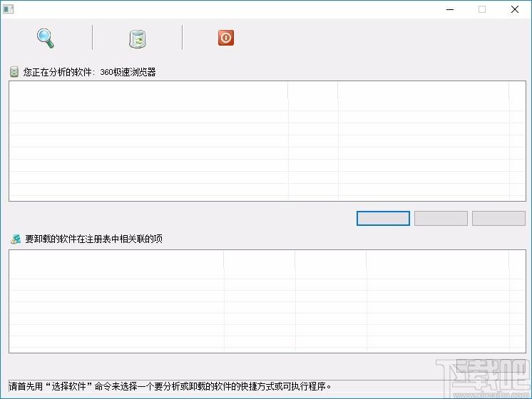
Task: Click the label 您正在分析的软件
Action: [57, 72]
